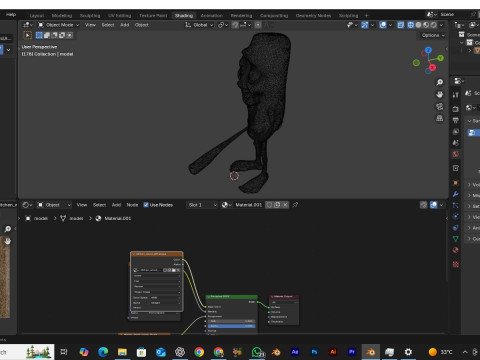
Task: Click the viewport Pan hand icon
Action: (440, 94)
